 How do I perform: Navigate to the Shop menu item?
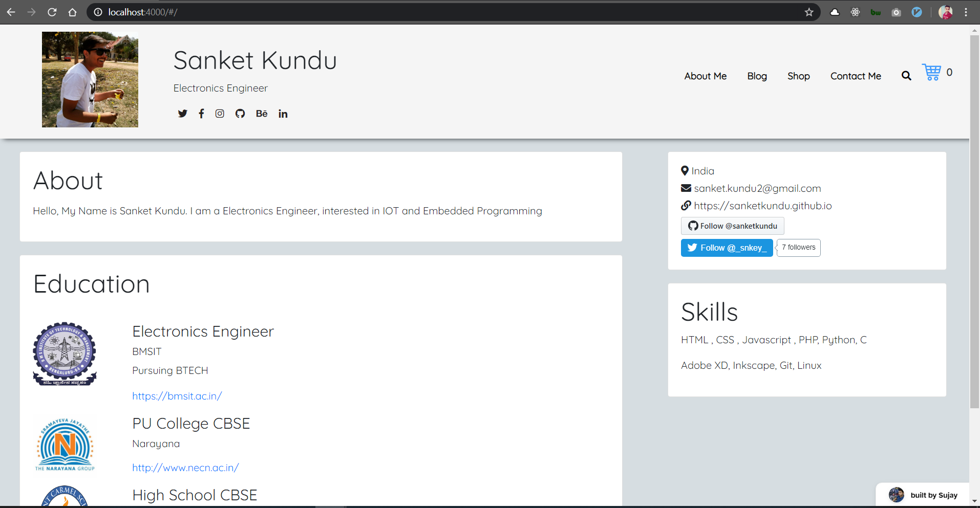798,76
